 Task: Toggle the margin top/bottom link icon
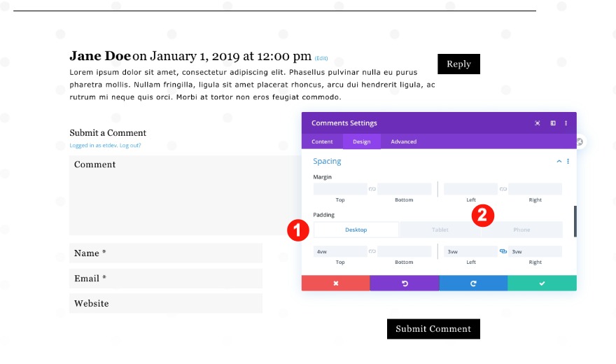click(x=372, y=189)
